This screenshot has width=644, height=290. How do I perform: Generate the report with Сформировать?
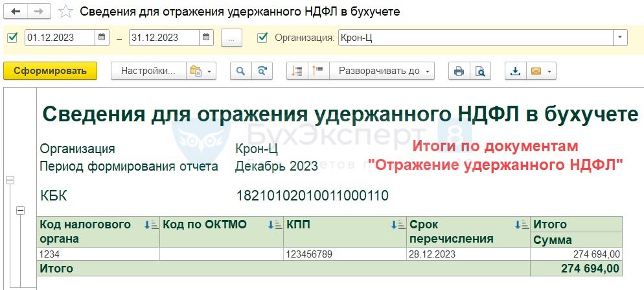click(50, 71)
